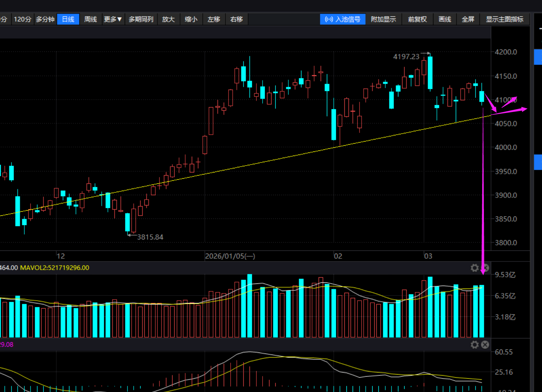
Task: Open the 附加显示 option
Action: click(x=384, y=19)
